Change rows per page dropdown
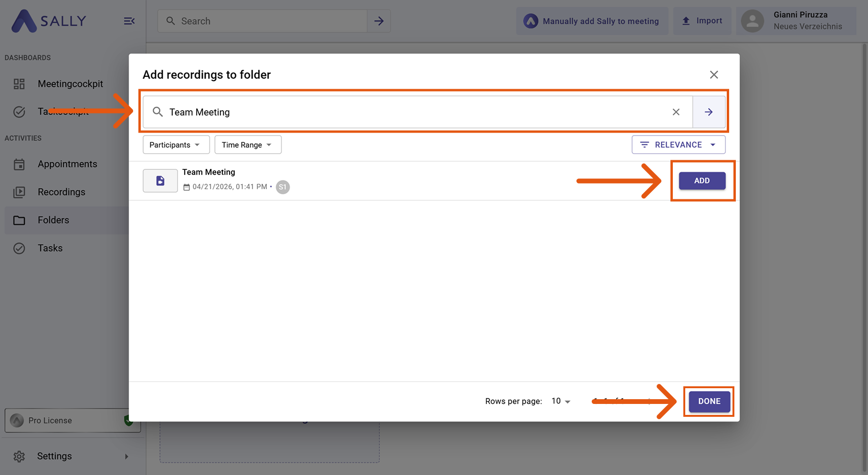 (561, 402)
